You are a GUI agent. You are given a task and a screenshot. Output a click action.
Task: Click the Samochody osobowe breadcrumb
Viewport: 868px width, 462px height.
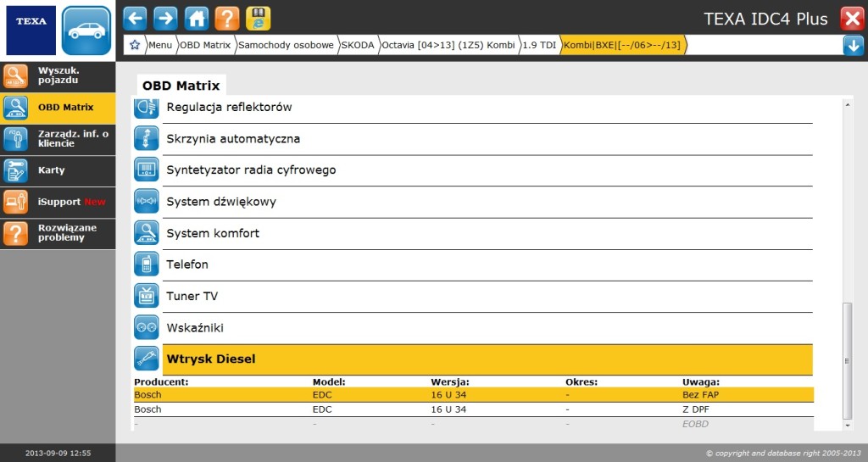286,45
